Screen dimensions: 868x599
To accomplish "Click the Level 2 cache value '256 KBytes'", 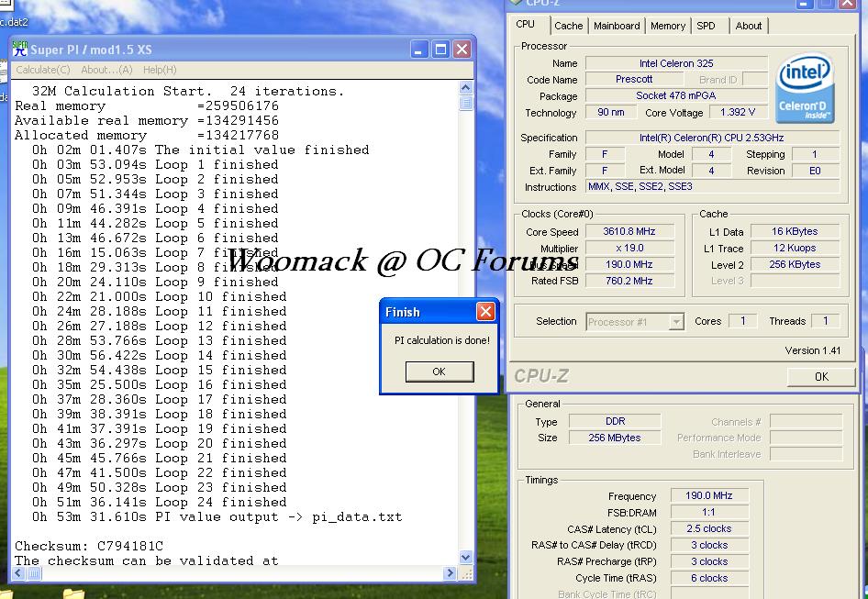I will [795, 264].
